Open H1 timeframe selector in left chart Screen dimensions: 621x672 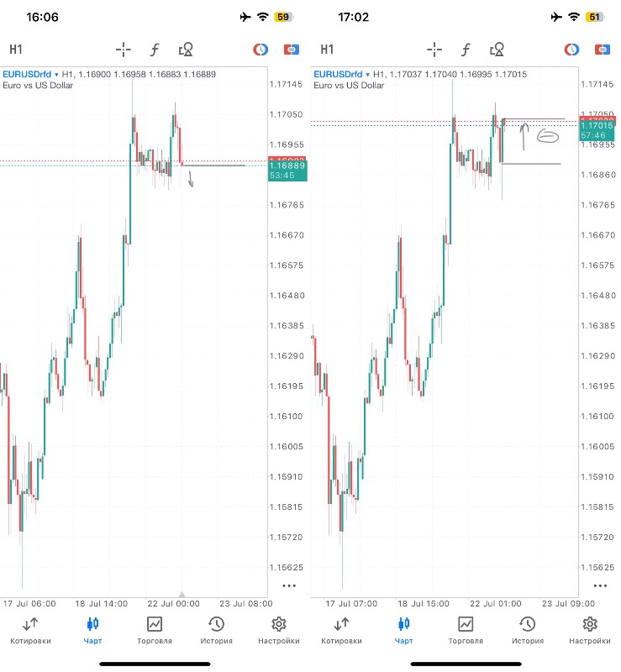click(16, 50)
